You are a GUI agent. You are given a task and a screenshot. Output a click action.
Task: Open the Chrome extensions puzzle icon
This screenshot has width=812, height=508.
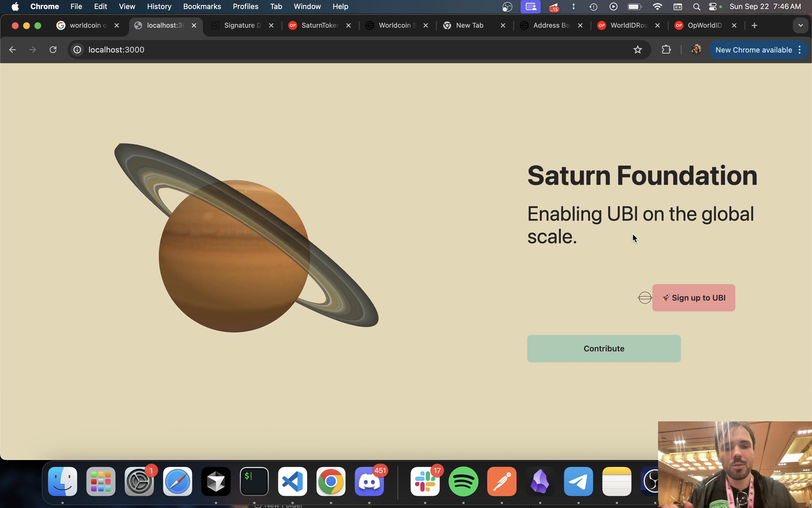point(666,50)
